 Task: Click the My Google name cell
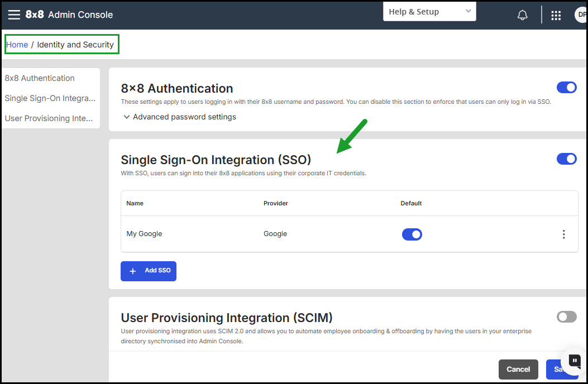(x=145, y=234)
